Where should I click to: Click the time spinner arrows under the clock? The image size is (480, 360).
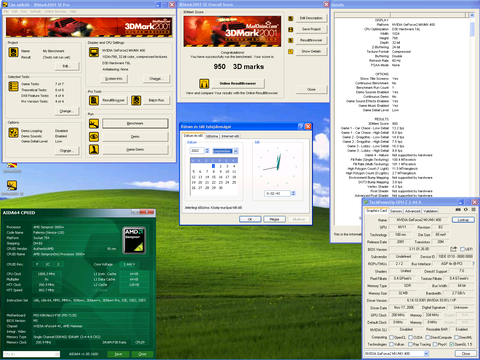tap(293, 193)
